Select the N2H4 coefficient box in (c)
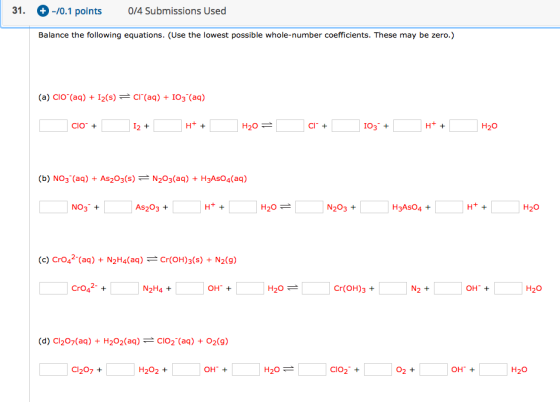Screen dimensions: 560x402 point(124,288)
